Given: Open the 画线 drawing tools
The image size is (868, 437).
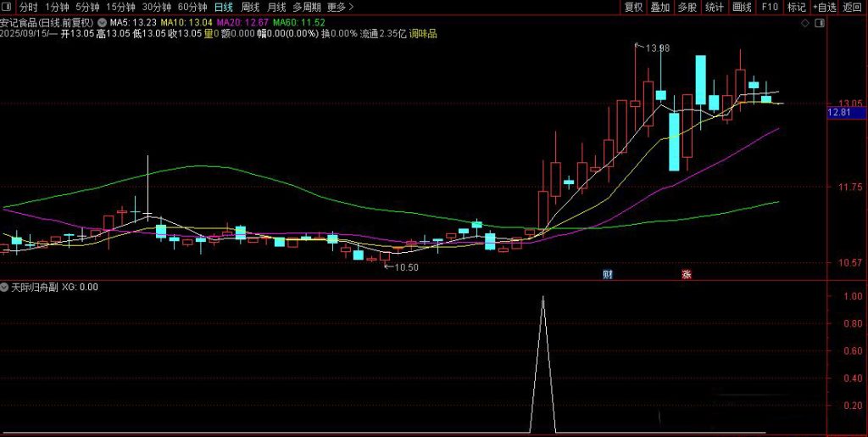Looking at the screenshot, I should click(742, 8).
